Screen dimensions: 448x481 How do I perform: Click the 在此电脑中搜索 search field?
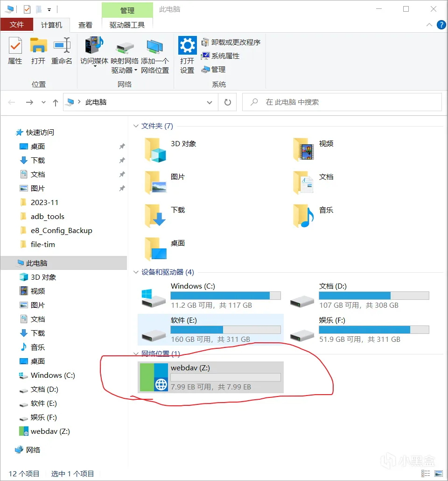[342, 102]
